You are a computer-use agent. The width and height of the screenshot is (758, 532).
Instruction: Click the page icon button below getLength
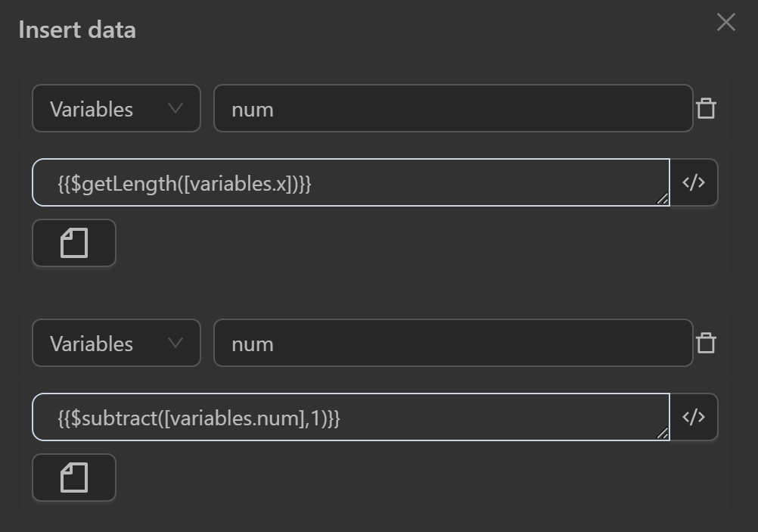click(74, 243)
